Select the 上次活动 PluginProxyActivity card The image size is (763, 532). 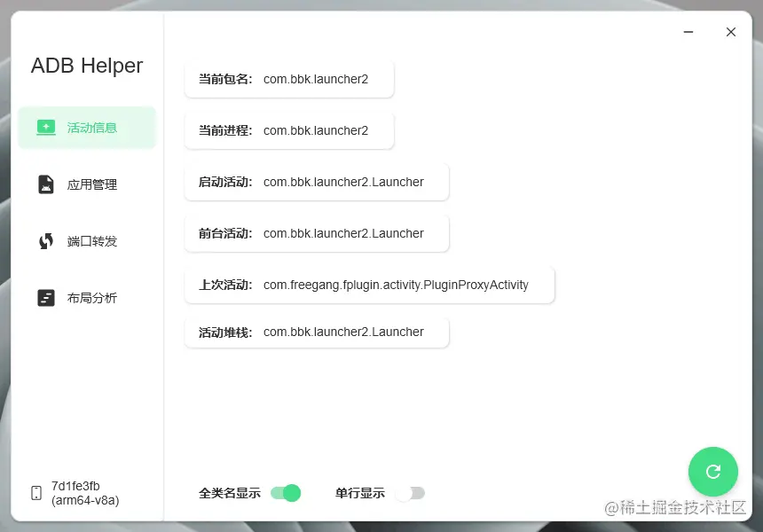369,285
